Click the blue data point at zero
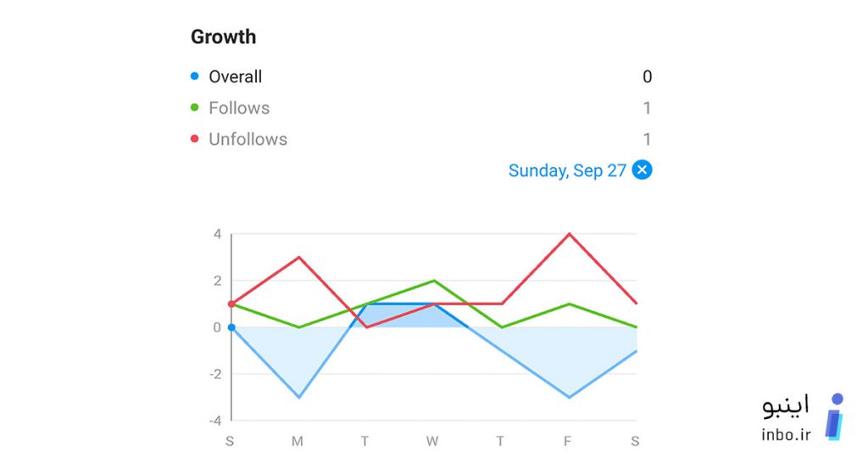Image resolution: width=868 pixels, height=463 pixels. (x=231, y=327)
